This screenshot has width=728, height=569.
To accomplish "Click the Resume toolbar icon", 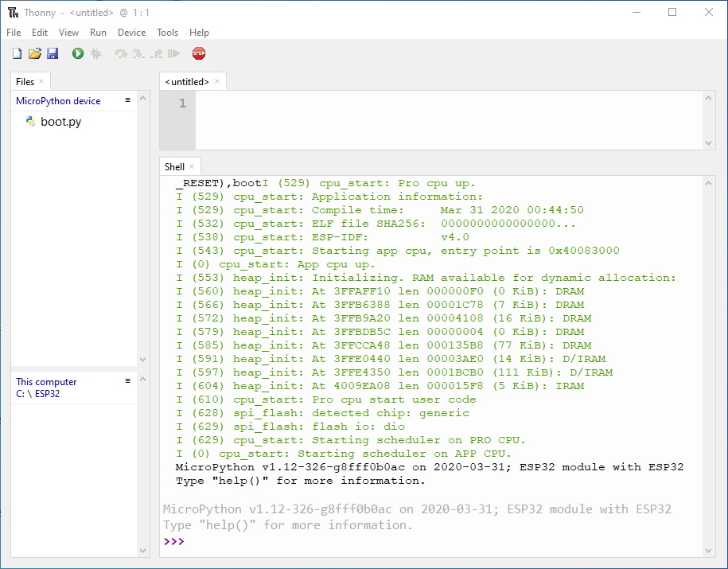I will pos(173,54).
